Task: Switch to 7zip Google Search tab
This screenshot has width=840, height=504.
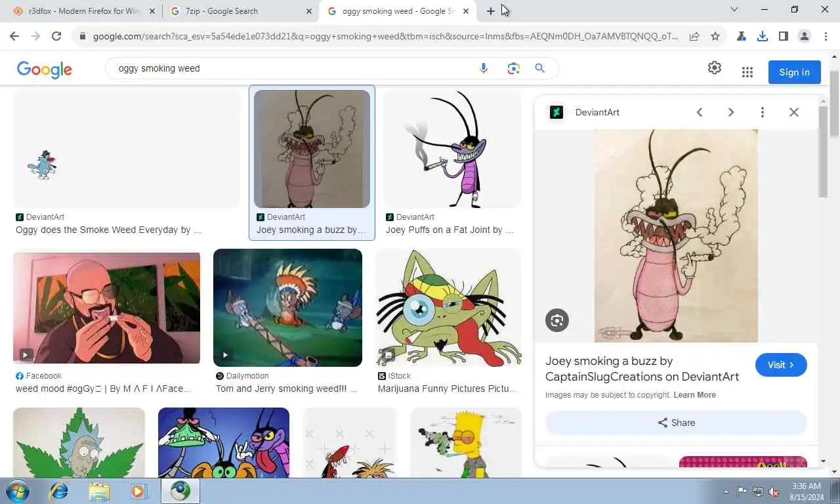Action: click(x=240, y=11)
